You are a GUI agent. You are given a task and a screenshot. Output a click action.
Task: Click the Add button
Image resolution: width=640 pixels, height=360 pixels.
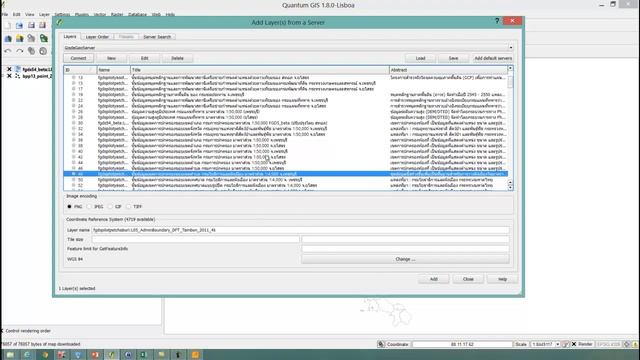pyautogui.click(x=433, y=279)
